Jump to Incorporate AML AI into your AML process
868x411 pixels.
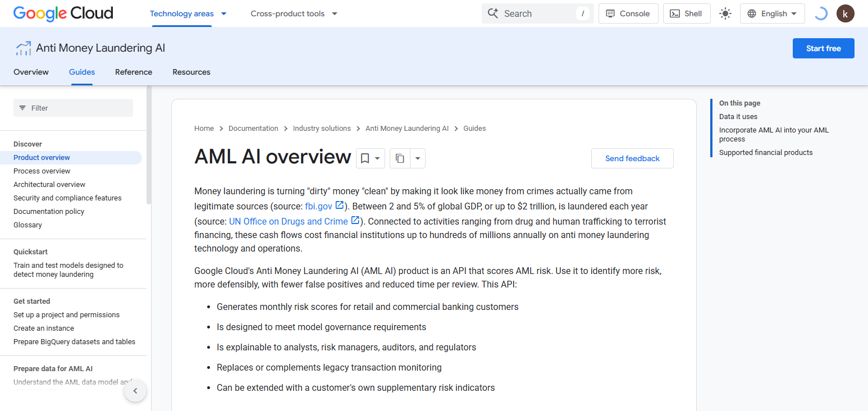tap(774, 135)
